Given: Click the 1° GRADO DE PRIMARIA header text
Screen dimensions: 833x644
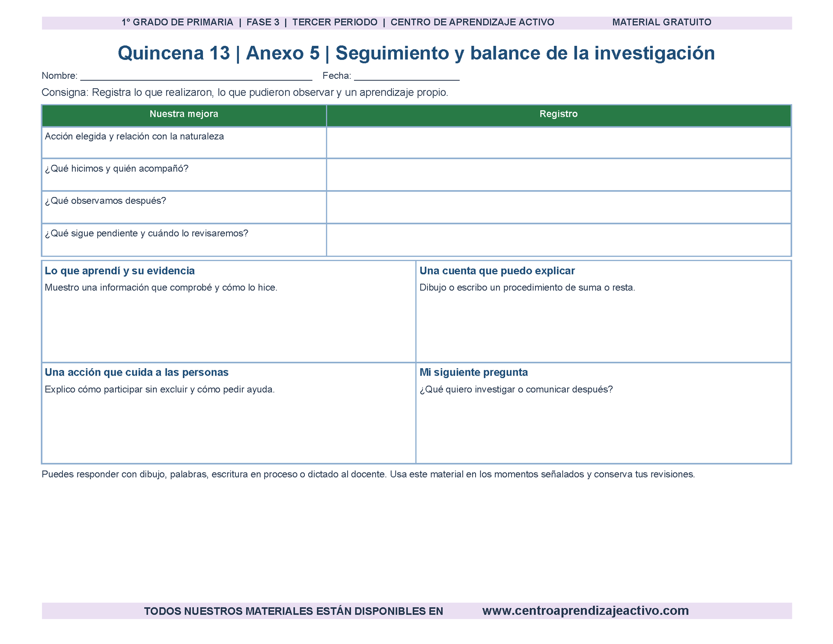Looking at the screenshot, I should 178,22.
